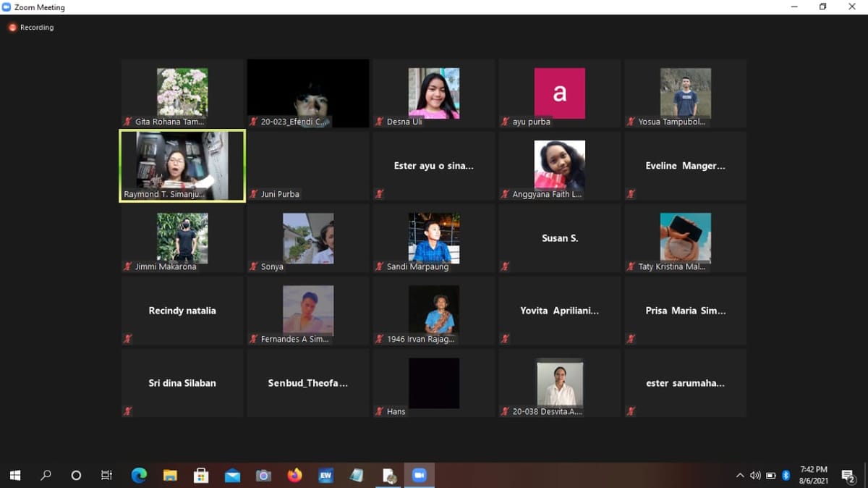Open Task View from the taskbar
868x488 pixels.
(x=107, y=476)
